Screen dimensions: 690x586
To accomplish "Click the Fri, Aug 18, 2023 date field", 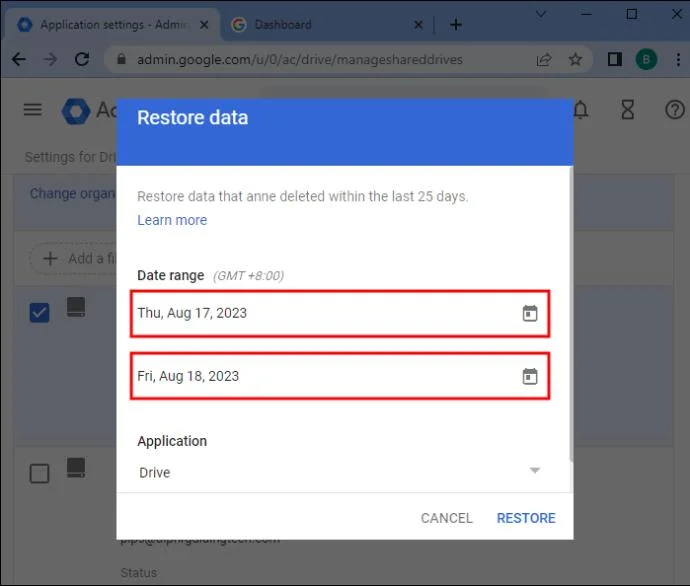I will pos(340,376).
